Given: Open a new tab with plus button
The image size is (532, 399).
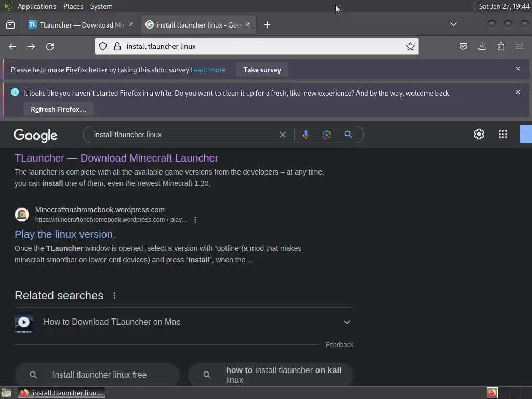Looking at the screenshot, I should click(268, 25).
